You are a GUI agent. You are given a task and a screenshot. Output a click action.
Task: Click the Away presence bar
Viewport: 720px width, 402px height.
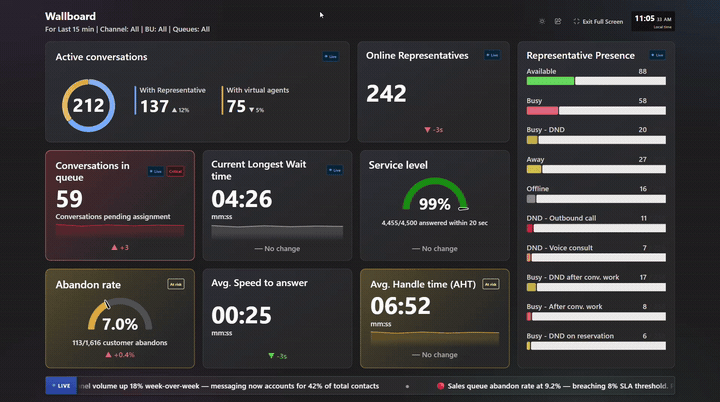click(596, 169)
